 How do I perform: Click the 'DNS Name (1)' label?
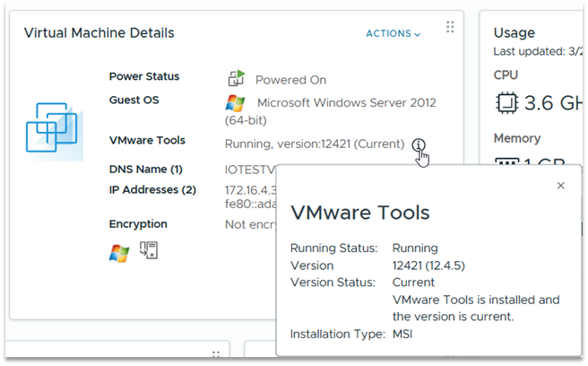pos(145,170)
